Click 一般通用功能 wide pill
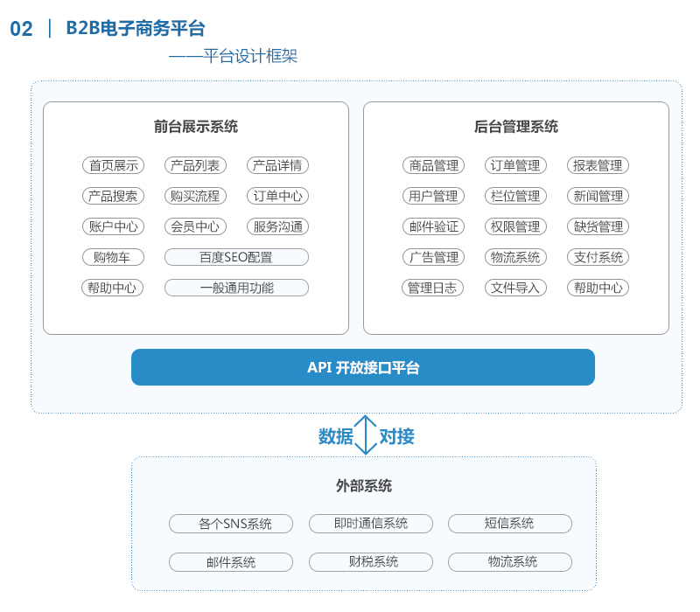This screenshot has width=700, height=612. tap(236, 288)
